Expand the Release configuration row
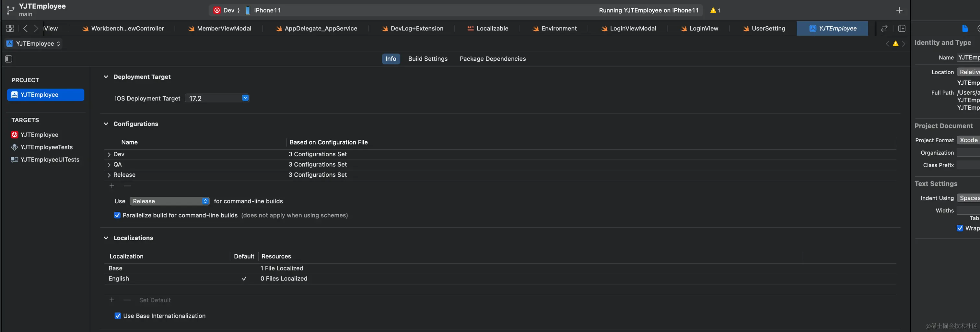This screenshot has width=980, height=332. coord(109,175)
